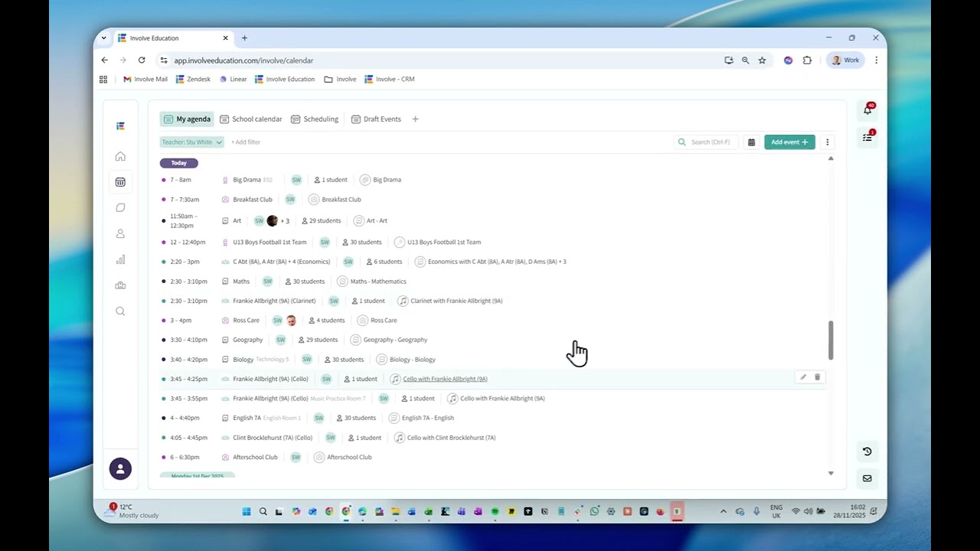Select the Involve Education browser tab
This screenshot has height=551, width=980.
pos(173,38)
